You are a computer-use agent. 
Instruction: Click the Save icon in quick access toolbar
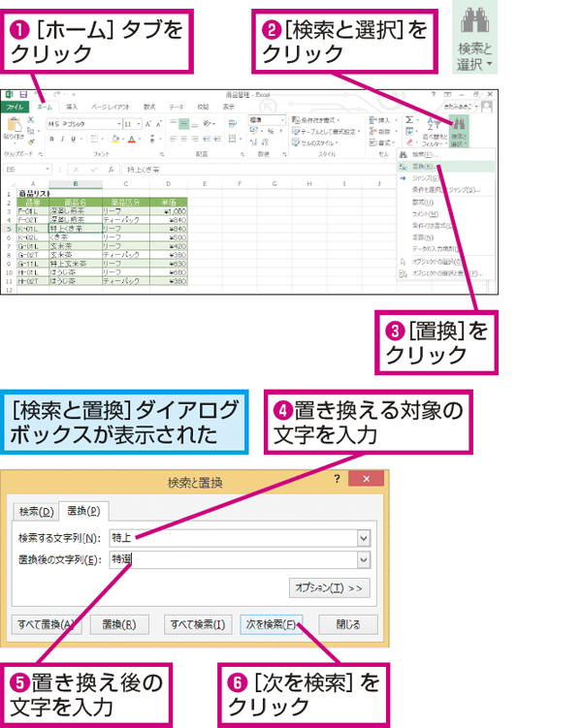[x=23, y=95]
